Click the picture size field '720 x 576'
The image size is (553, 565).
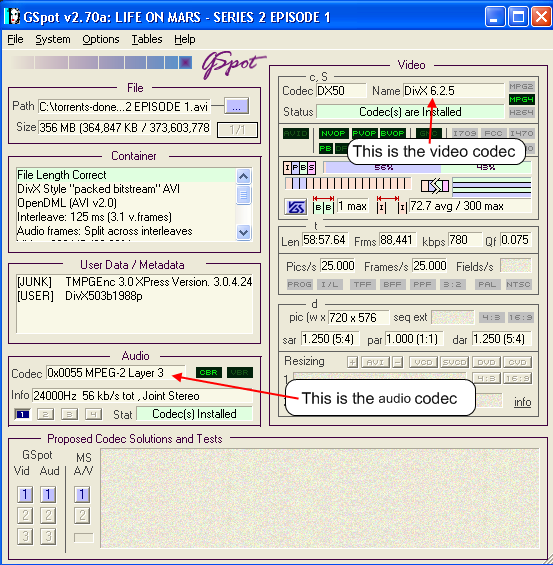[x=358, y=318]
